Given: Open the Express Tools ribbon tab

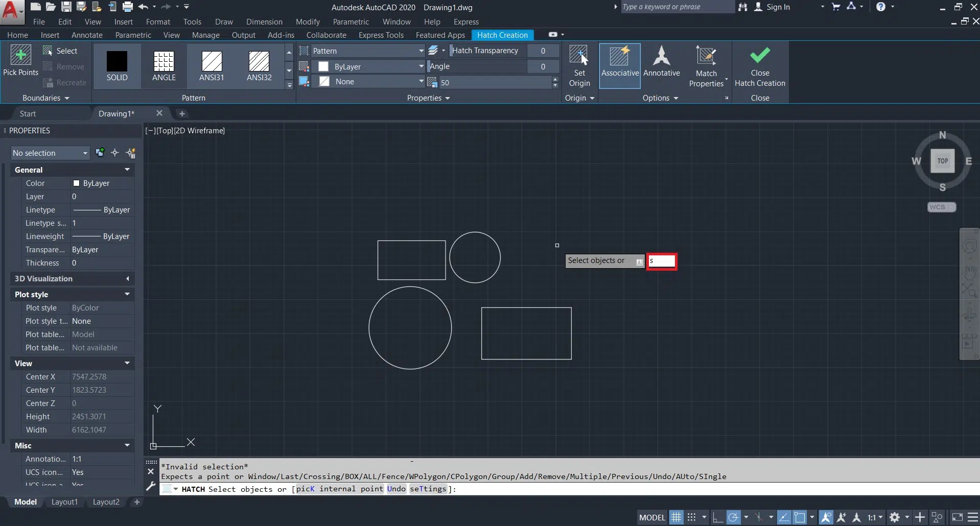Looking at the screenshot, I should pyautogui.click(x=381, y=35).
